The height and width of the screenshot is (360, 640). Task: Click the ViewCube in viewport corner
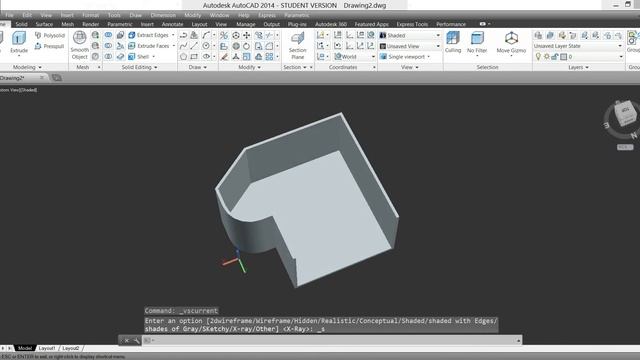pos(624,114)
